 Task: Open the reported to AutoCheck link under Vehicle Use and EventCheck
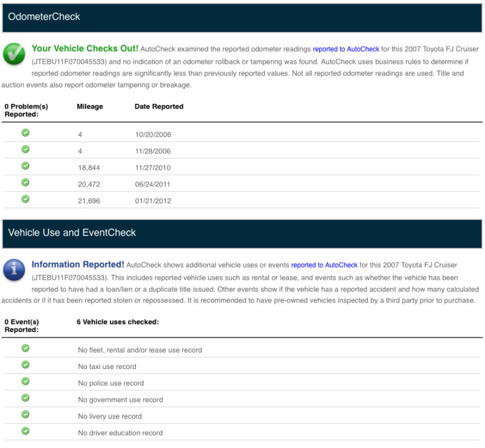[x=324, y=265]
